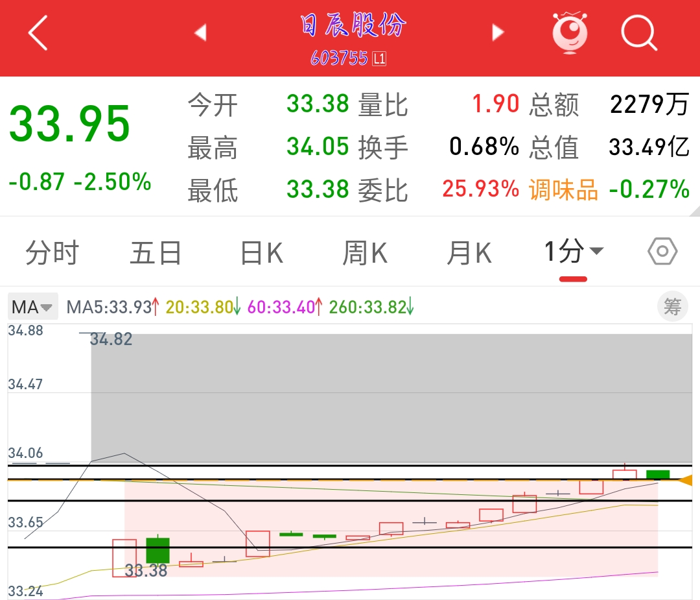Open the 分时 intraday tab
The height and width of the screenshot is (600, 700).
pos(52,252)
